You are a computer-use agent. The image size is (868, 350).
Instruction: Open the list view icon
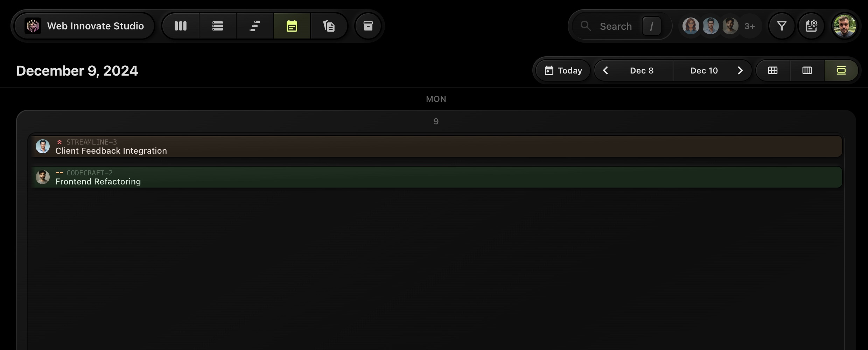pos(218,26)
